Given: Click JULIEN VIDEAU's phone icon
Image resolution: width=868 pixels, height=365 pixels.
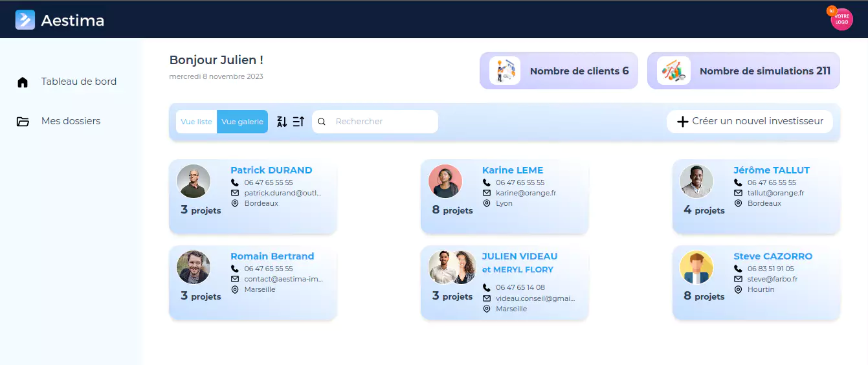Looking at the screenshot, I should [x=487, y=287].
